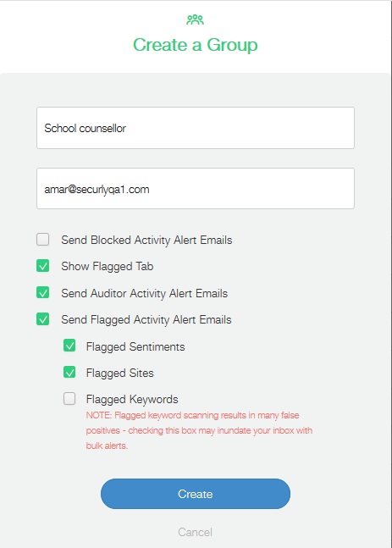Disable the Send Auditor Activity Alert Emails checkbox

pyautogui.click(x=42, y=292)
